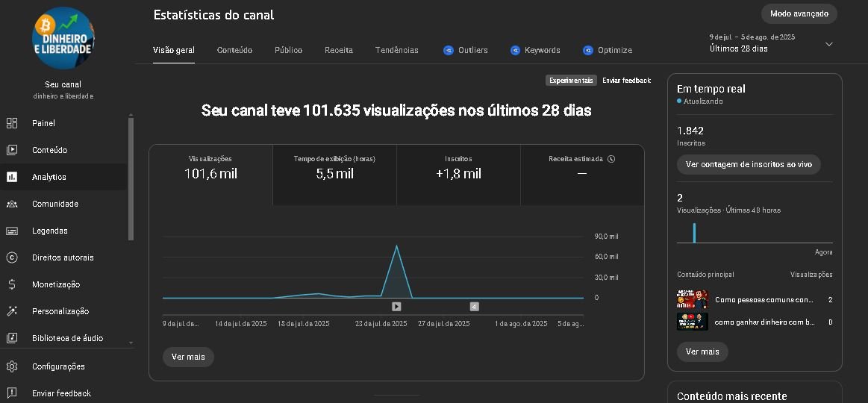Open the Monetização menu item
The width and height of the screenshot is (868, 403).
click(x=63, y=284)
